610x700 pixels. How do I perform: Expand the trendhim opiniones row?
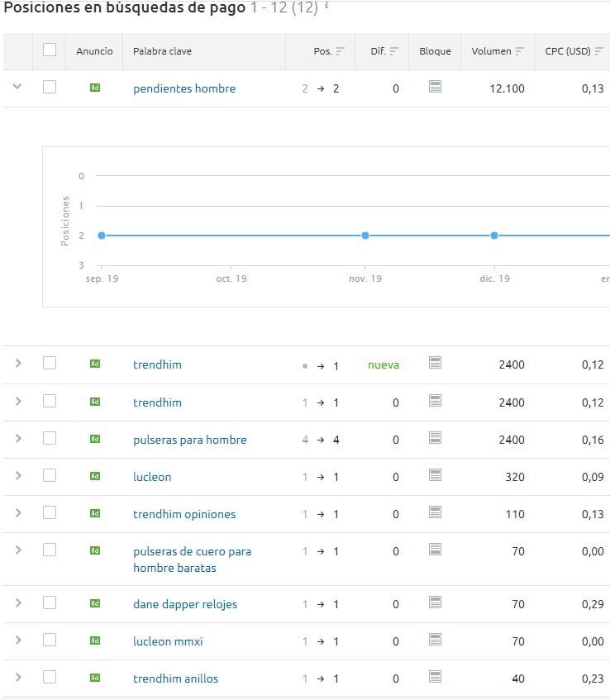[18, 512]
